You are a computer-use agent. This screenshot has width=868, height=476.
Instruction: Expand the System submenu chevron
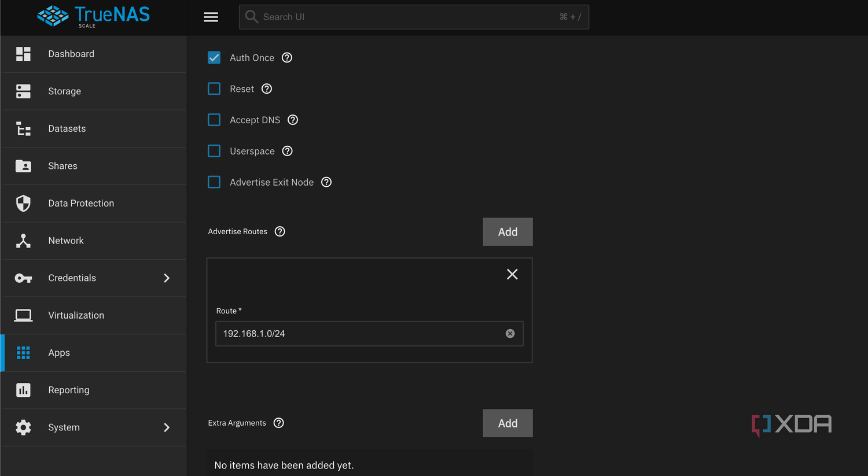click(167, 427)
